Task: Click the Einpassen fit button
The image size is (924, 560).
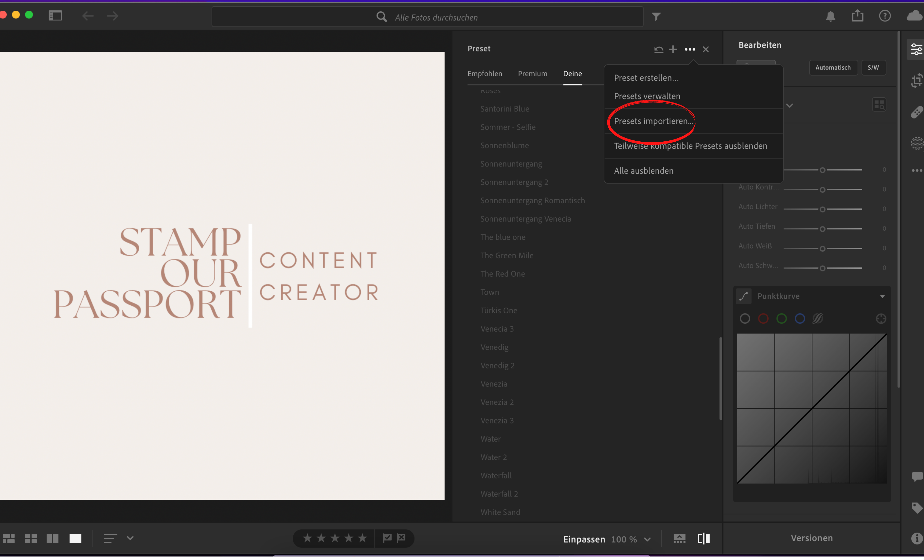Action: [x=584, y=539]
